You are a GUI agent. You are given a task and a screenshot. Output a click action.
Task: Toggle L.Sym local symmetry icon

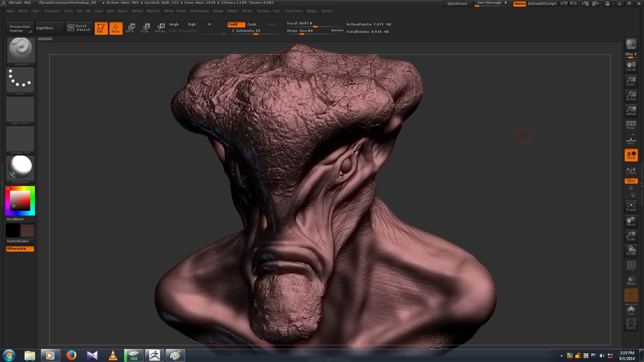[631, 171]
